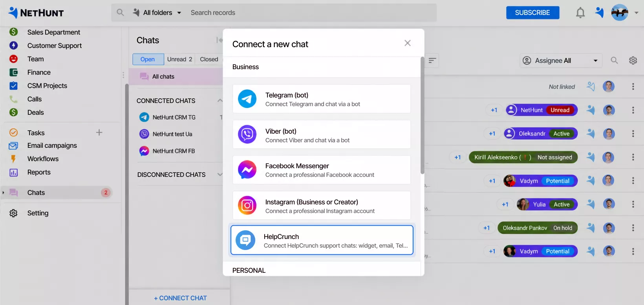644x305 pixels.
Task: Open more options for the NetHunt Unread row
Action: point(633,110)
